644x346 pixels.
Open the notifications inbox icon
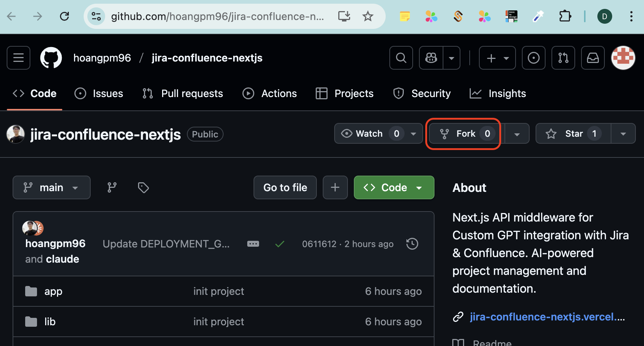tap(593, 58)
